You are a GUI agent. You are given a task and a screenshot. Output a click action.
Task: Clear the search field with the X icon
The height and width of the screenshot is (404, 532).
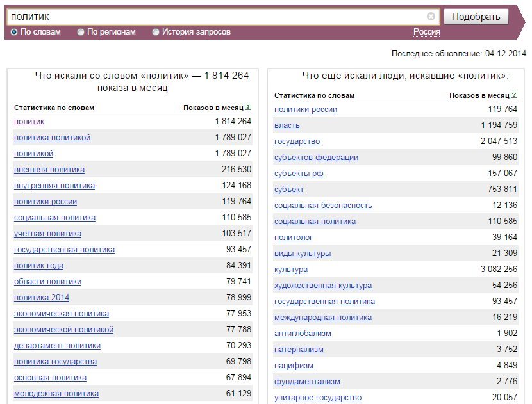pyautogui.click(x=431, y=16)
